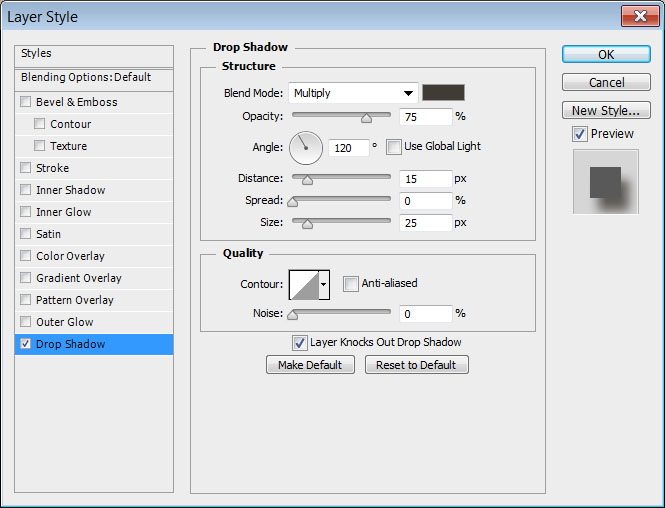Select Blending Options: Default
The height and width of the screenshot is (508, 665).
point(86,77)
